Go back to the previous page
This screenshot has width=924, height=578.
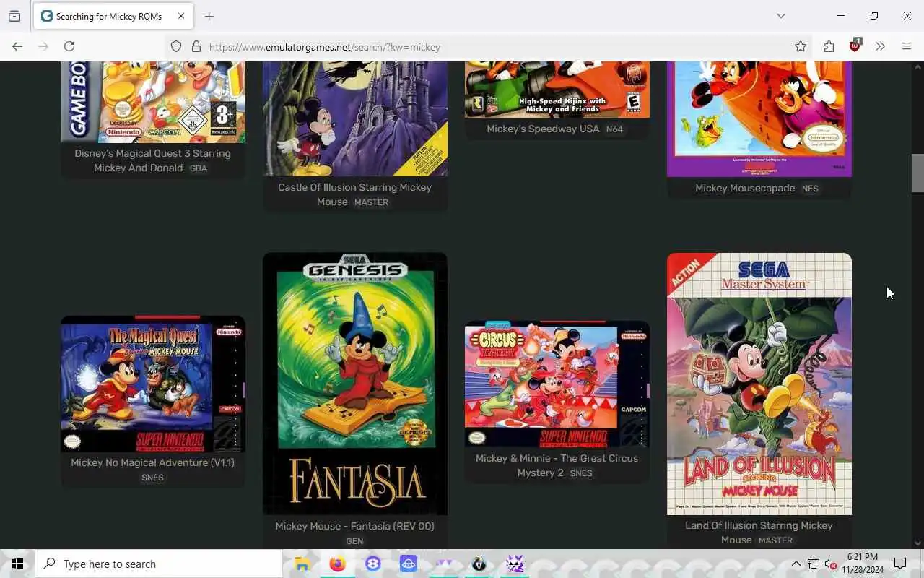(17, 46)
